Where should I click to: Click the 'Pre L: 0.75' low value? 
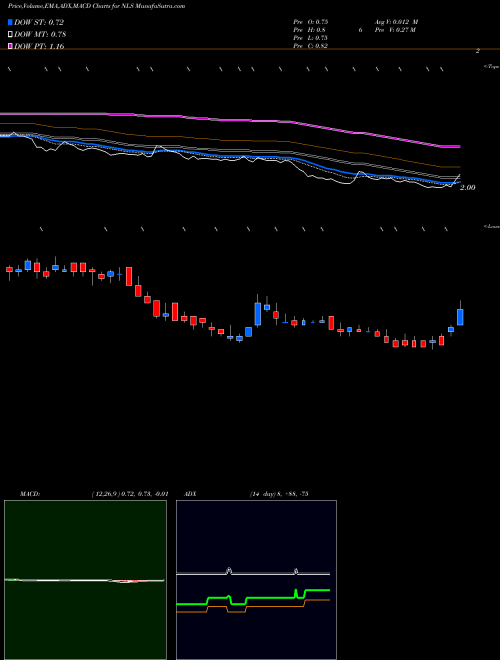310,38
